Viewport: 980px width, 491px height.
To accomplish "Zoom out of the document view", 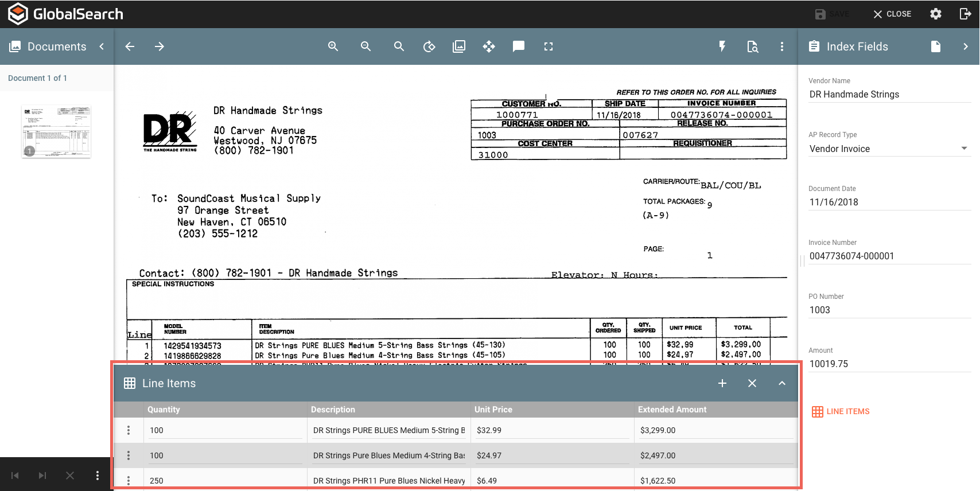I will pyautogui.click(x=365, y=46).
